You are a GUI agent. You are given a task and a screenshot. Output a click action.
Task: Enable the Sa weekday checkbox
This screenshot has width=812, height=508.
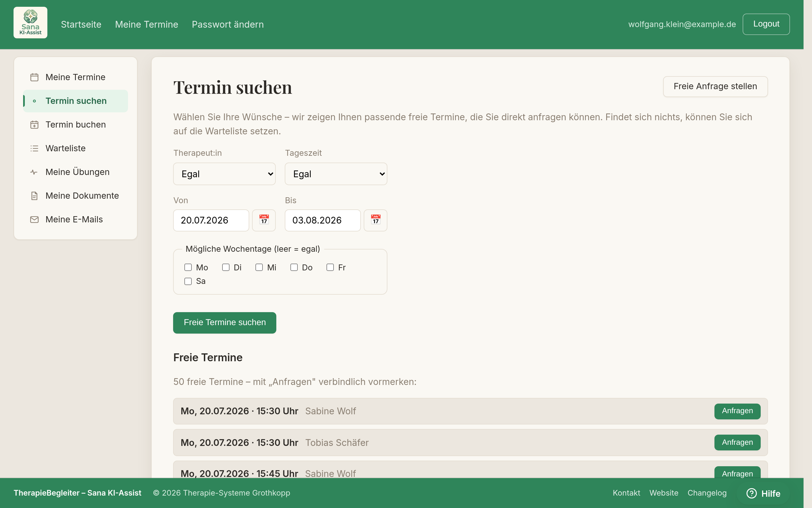coord(188,281)
